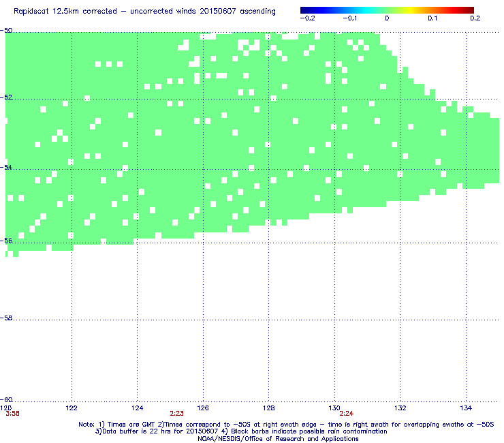Click the 132 longitude axis label
Image resolution: width=504 pixels, height=443 pixels.
(x=400, y=408)
